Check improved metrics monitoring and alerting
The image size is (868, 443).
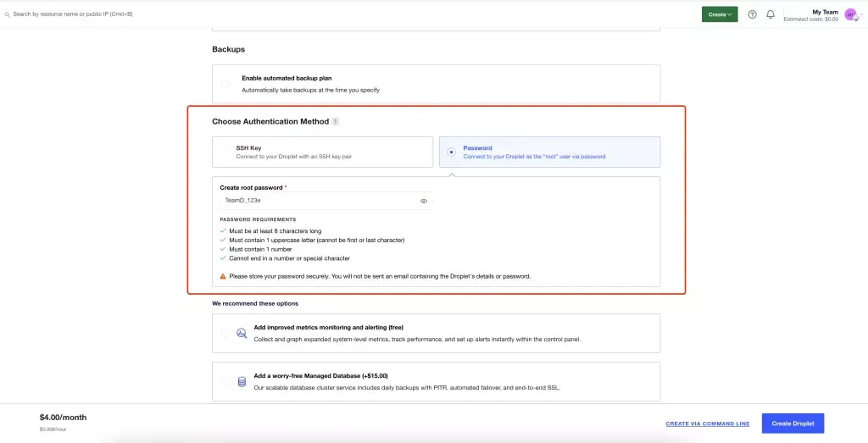(225, 334)
